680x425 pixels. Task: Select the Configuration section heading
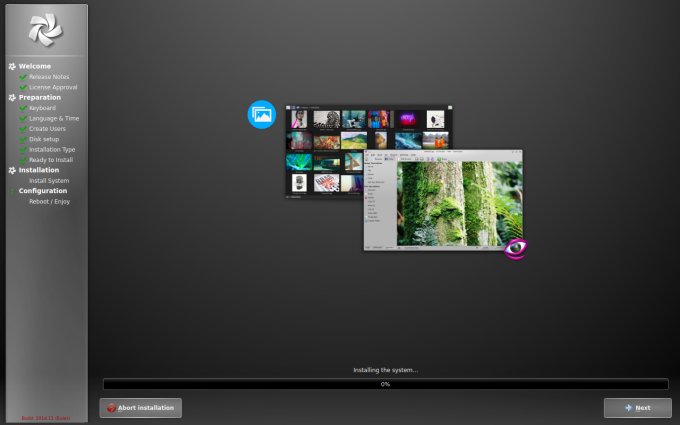pyautogui.click(x=42, y=191)
